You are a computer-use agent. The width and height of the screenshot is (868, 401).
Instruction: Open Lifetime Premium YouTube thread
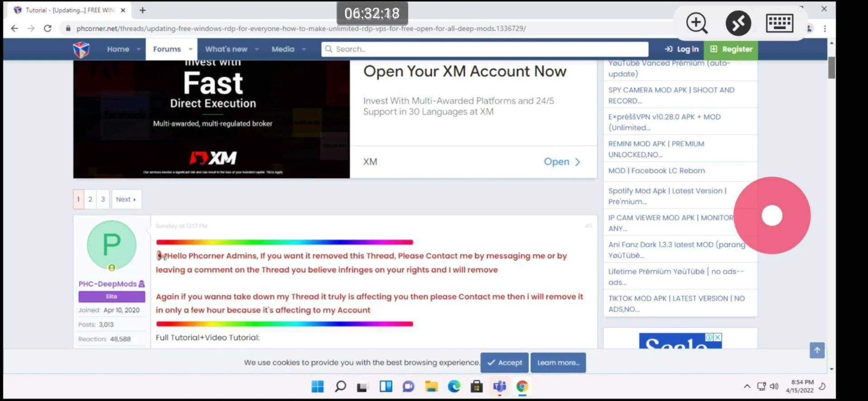point(676,277)
